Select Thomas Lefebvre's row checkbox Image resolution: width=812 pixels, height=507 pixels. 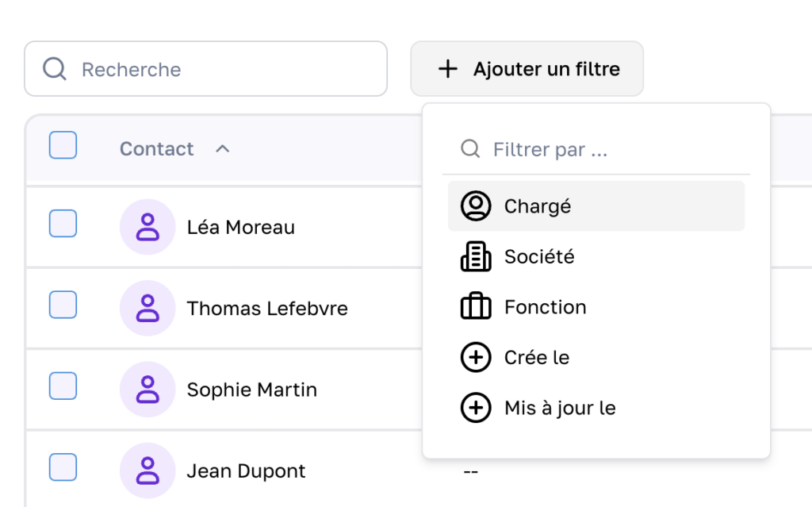63,305
